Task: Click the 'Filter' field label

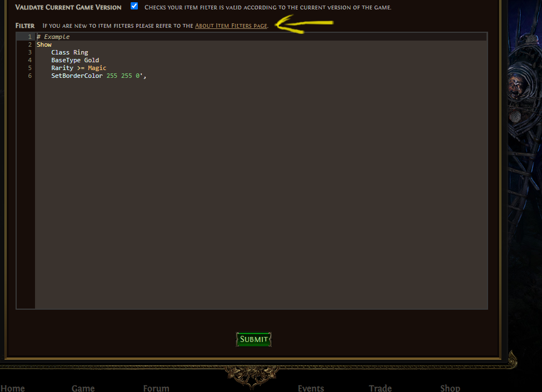Action: (25, 26)
